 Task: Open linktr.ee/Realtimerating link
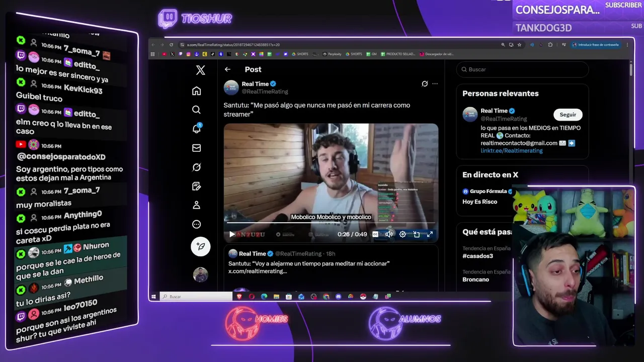coord(512,151)
